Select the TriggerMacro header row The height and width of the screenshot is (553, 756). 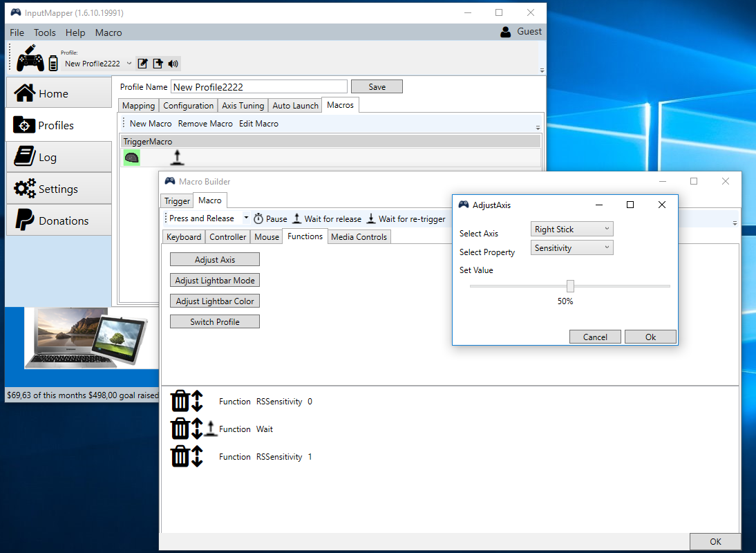[331, 141]
